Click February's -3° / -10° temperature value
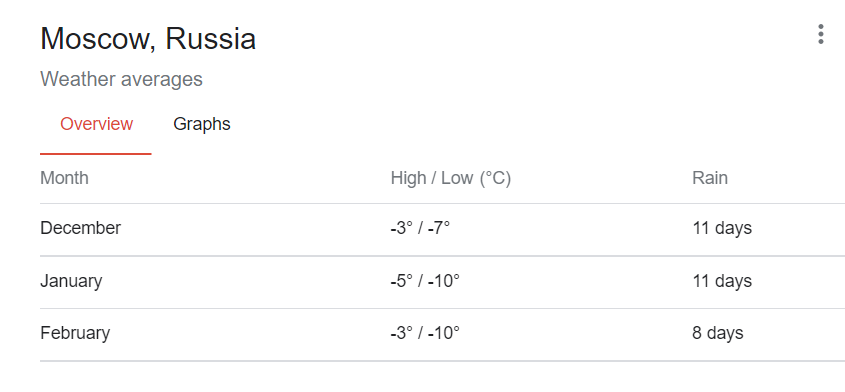The image size is (845, 392). tap(425, 333)
